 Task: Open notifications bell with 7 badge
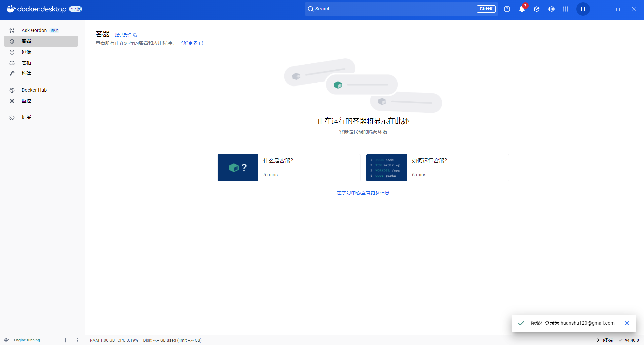(522, 9)
